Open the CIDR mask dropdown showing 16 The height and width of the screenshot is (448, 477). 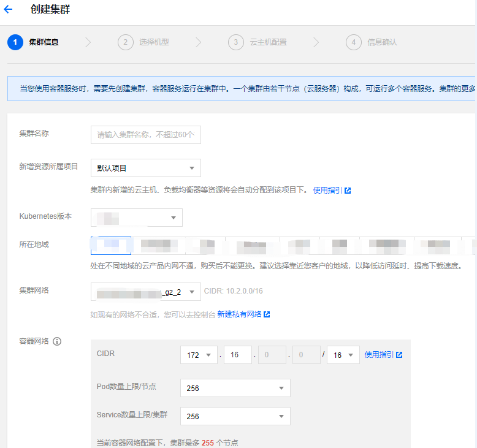343,355
